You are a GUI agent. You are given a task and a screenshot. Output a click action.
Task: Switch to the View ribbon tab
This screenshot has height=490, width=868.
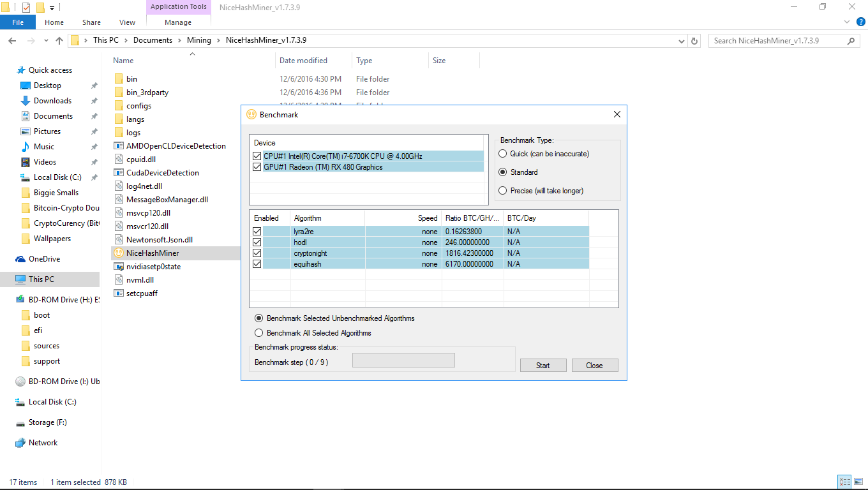pos(128,22)
